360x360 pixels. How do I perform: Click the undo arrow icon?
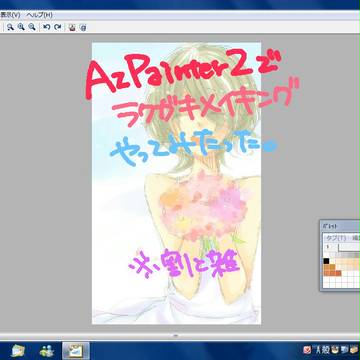pyautogui.click(x=47, y=27)
